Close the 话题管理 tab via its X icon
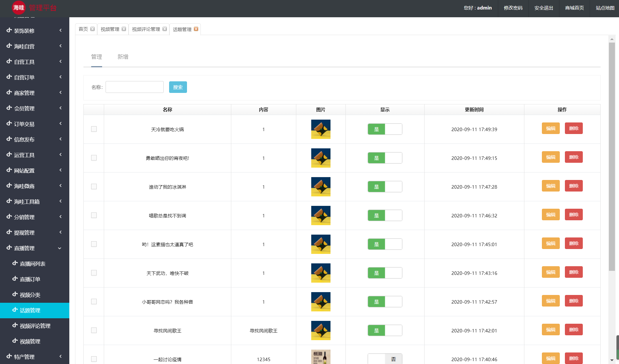 coord(196,29)
